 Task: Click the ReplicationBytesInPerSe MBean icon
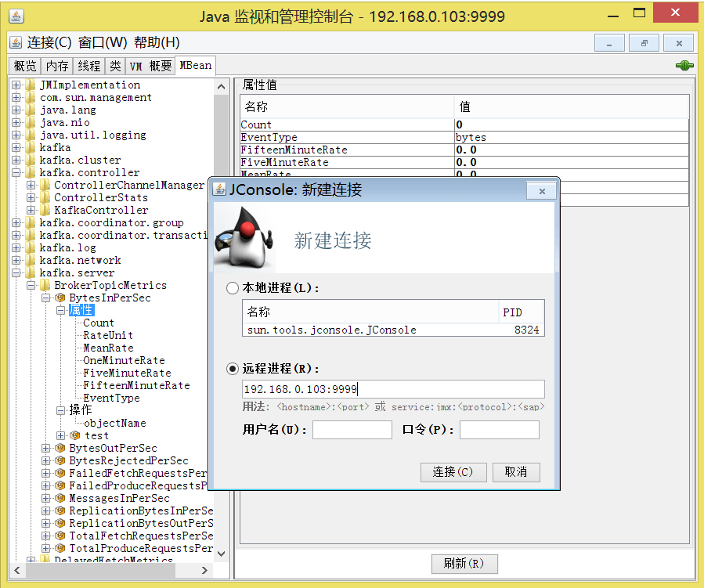pos(60,510)
